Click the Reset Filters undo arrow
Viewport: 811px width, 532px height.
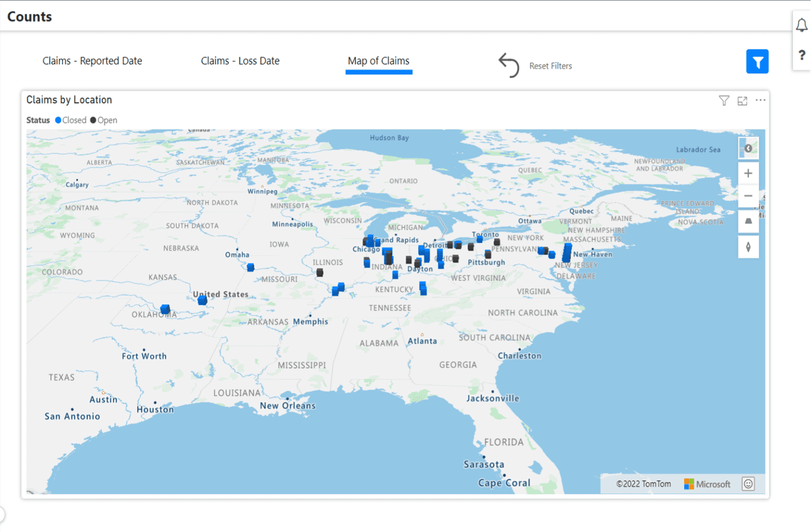coord(509,65)
